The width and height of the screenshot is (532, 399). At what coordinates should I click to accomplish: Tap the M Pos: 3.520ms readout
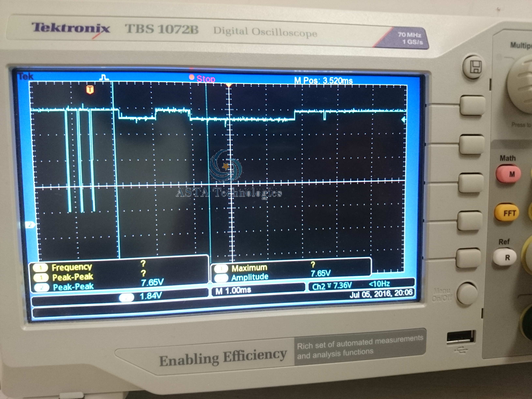coord(323,81)
